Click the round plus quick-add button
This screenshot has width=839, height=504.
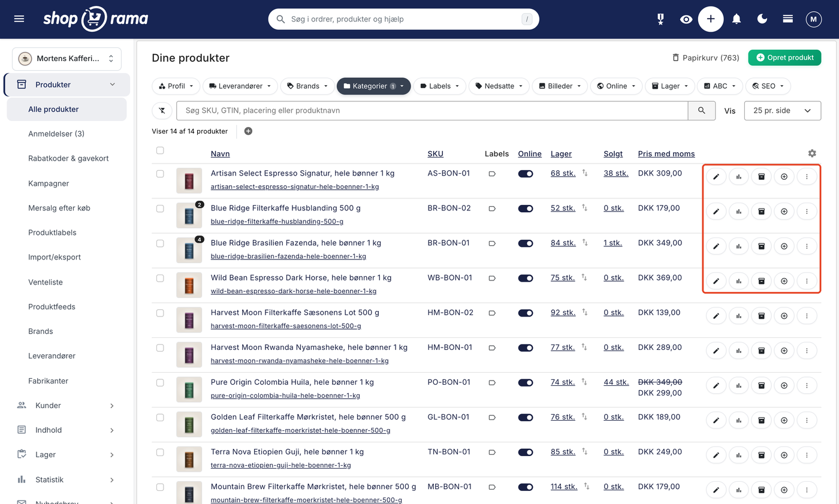[711, 19]
